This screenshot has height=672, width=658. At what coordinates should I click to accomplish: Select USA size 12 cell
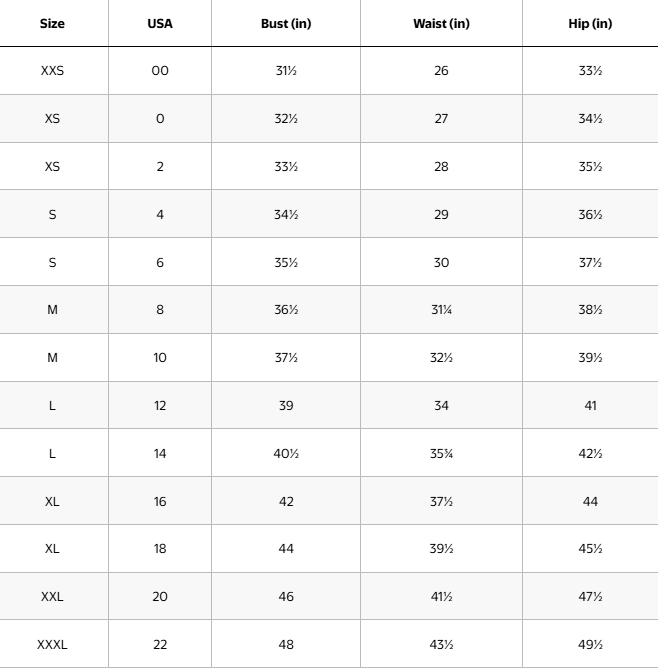160,405
